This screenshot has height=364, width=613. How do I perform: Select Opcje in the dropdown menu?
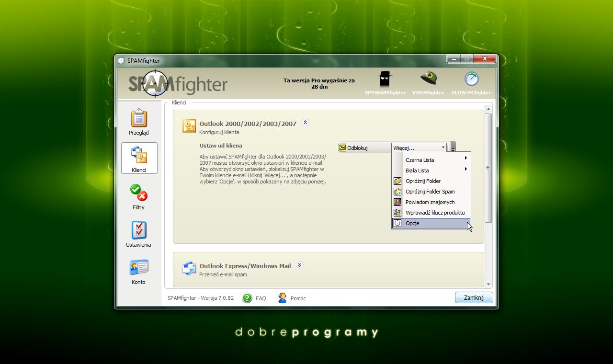tap(431, 223)
